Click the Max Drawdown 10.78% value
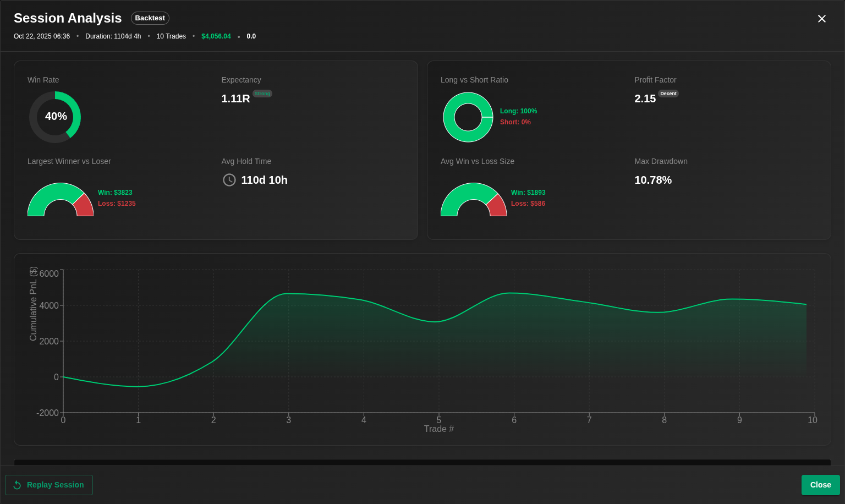 click(653, 180)
